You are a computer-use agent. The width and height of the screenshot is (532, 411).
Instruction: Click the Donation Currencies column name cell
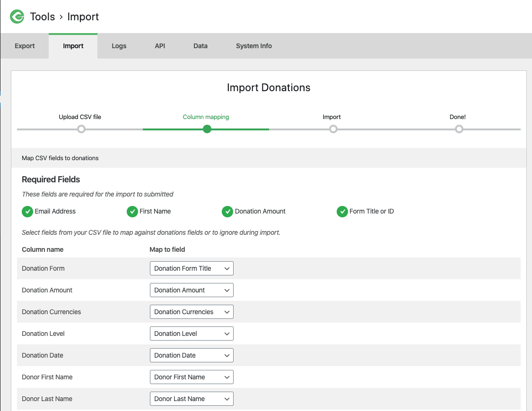51,312
